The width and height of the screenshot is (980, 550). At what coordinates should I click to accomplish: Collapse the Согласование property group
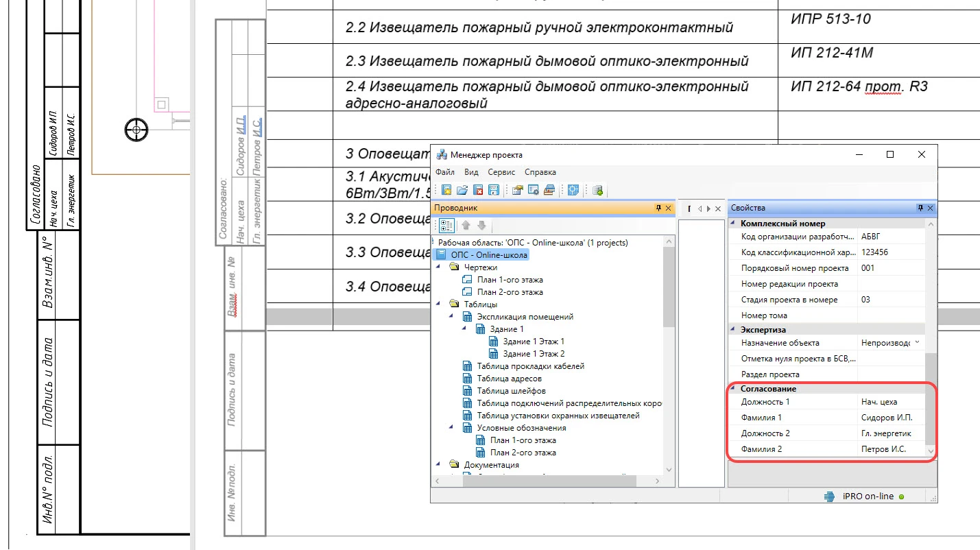(x=733, y=389)
